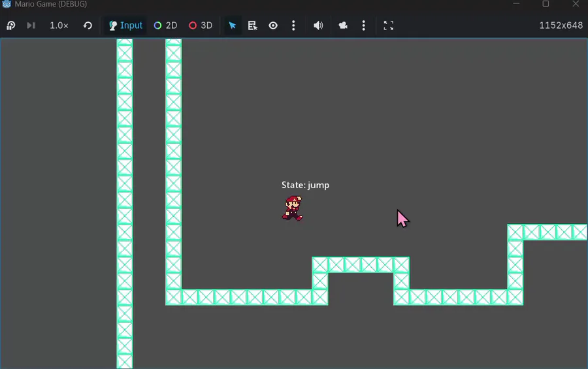Click the Mario Game (DEBUG) window title
The image size is (588, 369).
pyautogui.click(x=50, y=4)
